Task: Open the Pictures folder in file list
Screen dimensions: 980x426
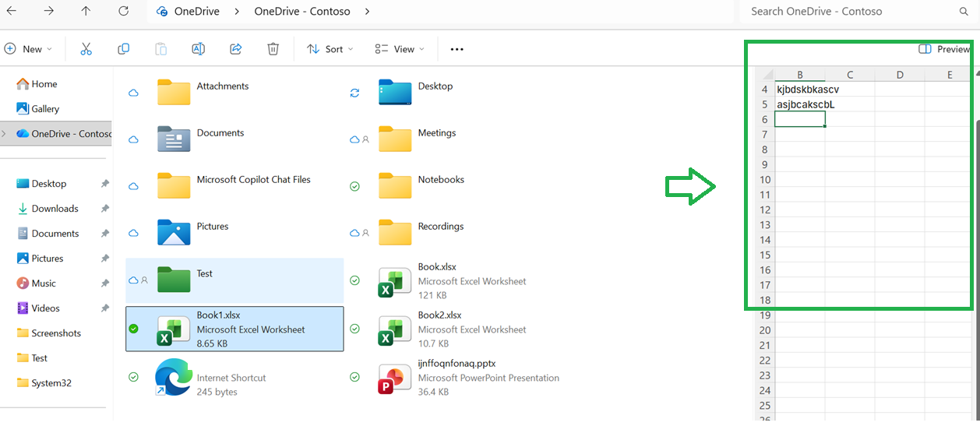Action: click(x=234, y=232)
